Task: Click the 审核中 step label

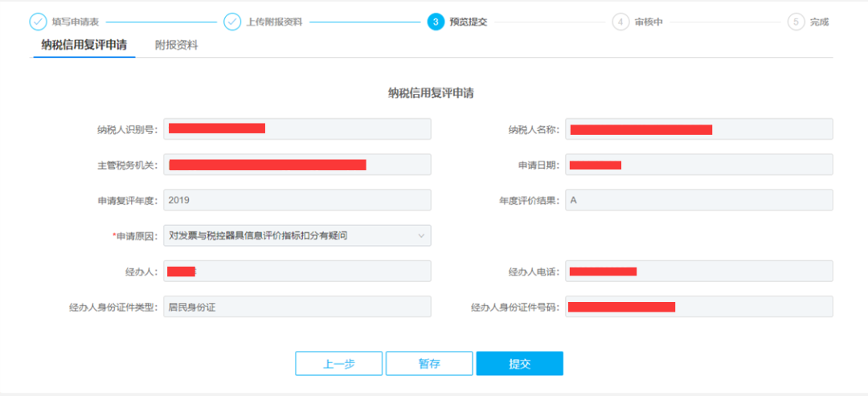Action: pyautogui.click(x=649, y=22)
